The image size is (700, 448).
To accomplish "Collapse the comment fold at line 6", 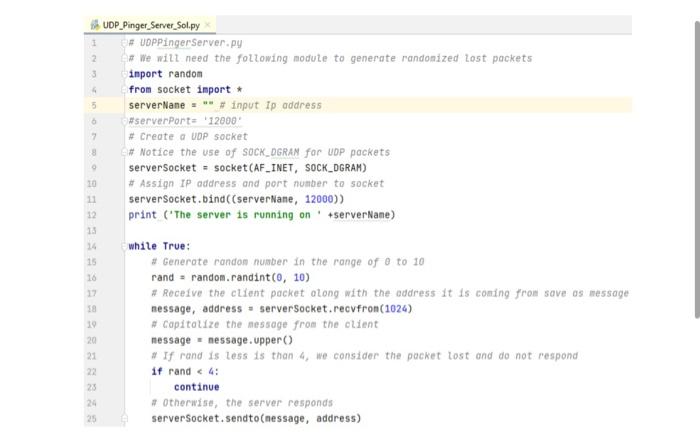I will tap(124, 121).
